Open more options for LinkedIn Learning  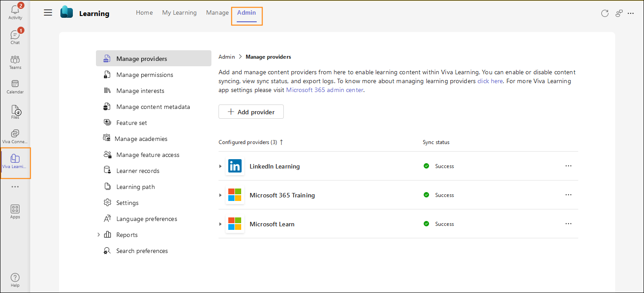click(568, 166)
